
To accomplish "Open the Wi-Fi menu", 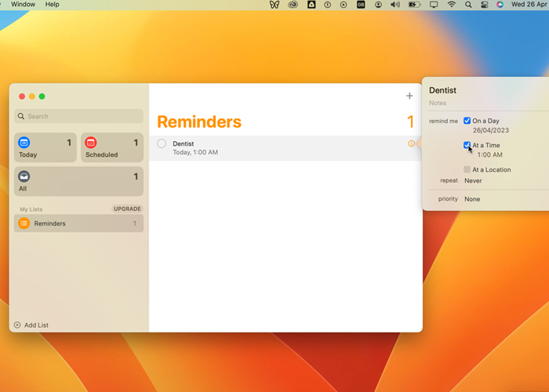I will point(452,5).
